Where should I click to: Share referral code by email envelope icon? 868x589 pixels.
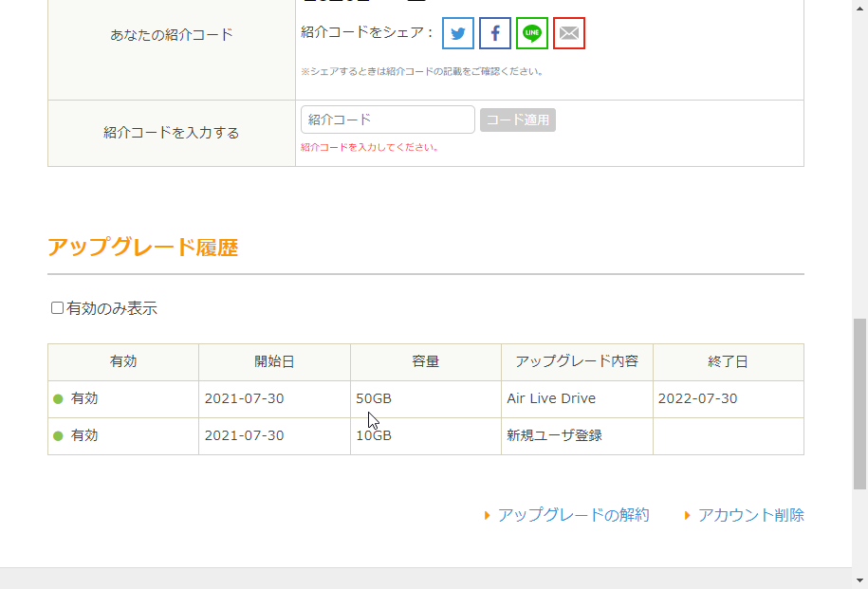[569, 33]
